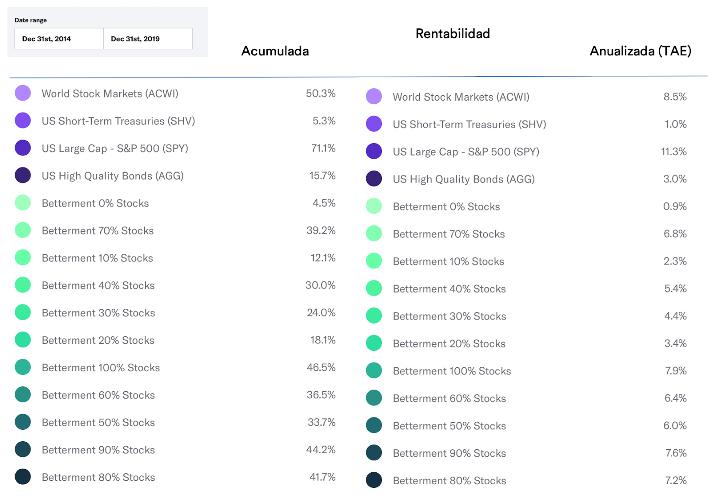The height and width of the screenshot is (498, 714).
Task: Select US Short-Term Treasuries (SHV) label in Acumulada list
Action: tap(118, 121)
